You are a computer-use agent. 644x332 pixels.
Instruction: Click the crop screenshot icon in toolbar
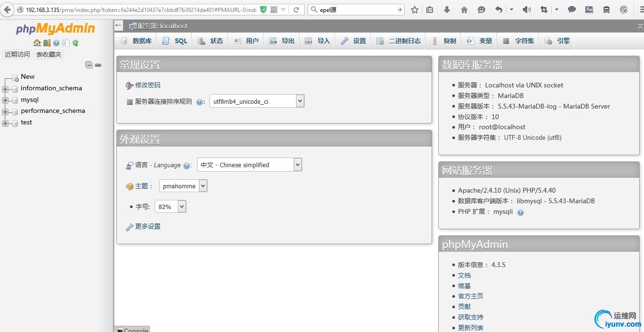[x=544, y=10]
